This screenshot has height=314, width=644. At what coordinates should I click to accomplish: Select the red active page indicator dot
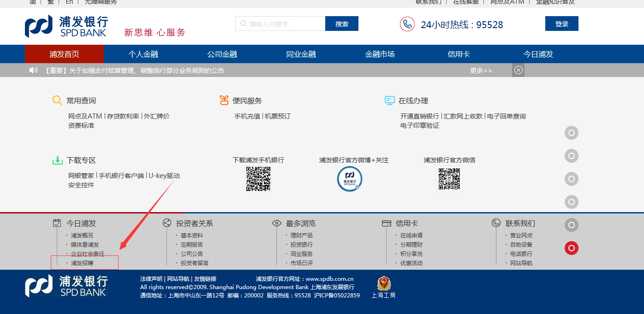[x=572, y=248]
